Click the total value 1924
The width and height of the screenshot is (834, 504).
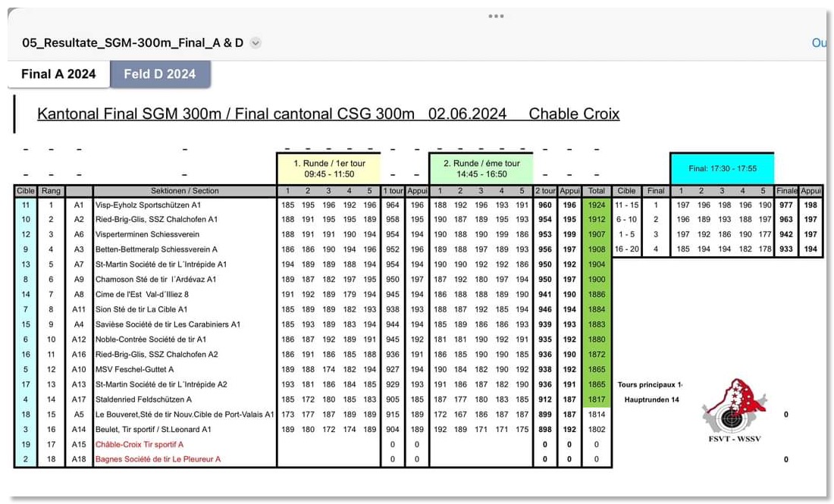(x=596, y=205)
